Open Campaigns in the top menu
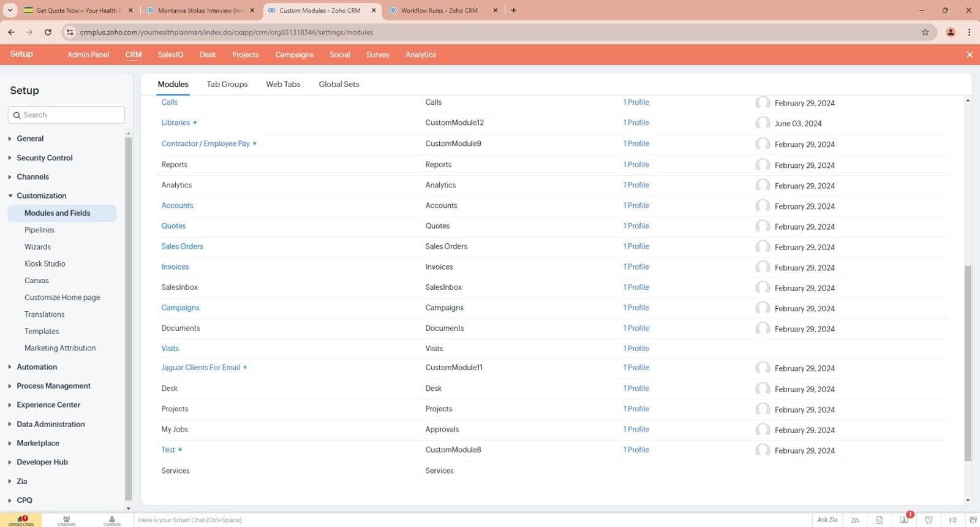980x527 pixels. click(x=294, y=55)
